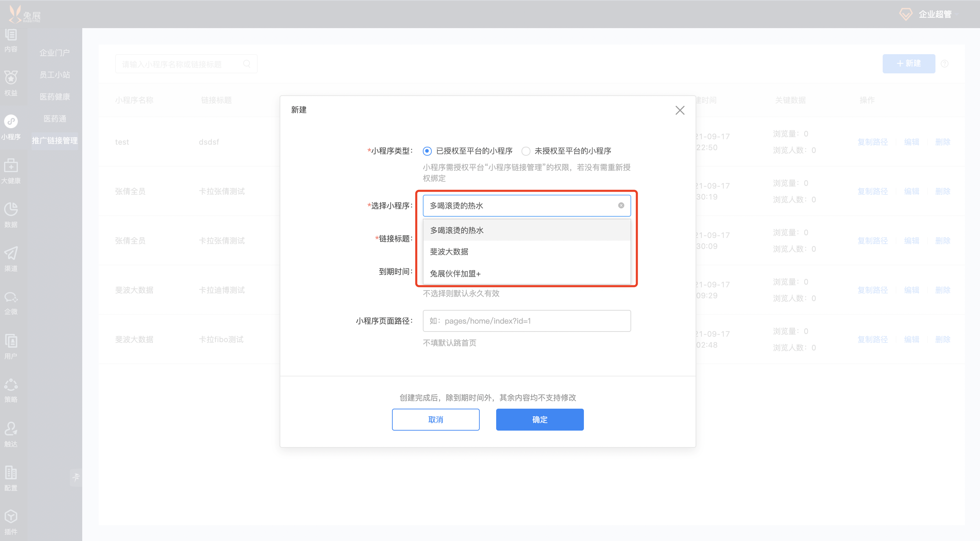Image resolution: width=980 pixels, height=541 pixels.
Task: Collapse the sidebar submenu handle
Action: (x=76, y=477)
